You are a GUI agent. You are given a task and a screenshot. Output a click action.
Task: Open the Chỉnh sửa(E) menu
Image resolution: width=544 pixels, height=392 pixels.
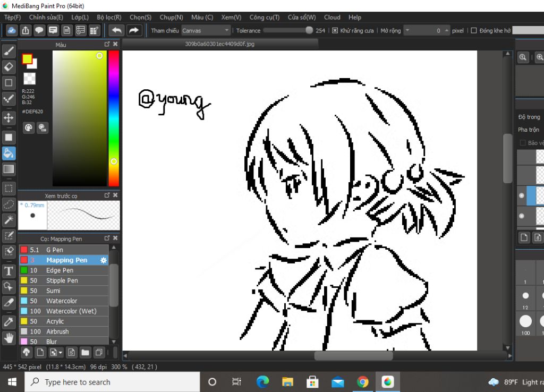(x=46, y=18)
